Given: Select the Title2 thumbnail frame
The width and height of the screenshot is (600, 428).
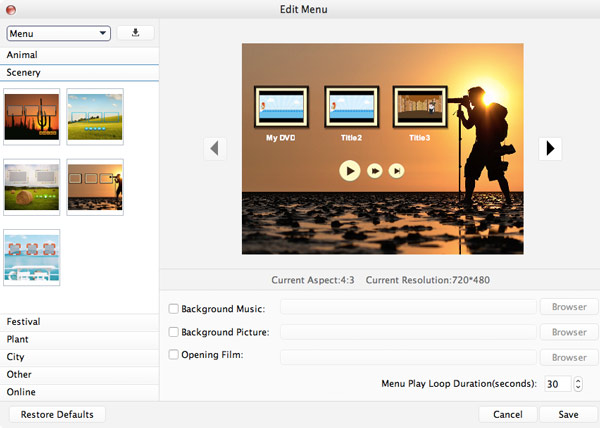Looking at the screenshot, I should [x=352, y=107].
